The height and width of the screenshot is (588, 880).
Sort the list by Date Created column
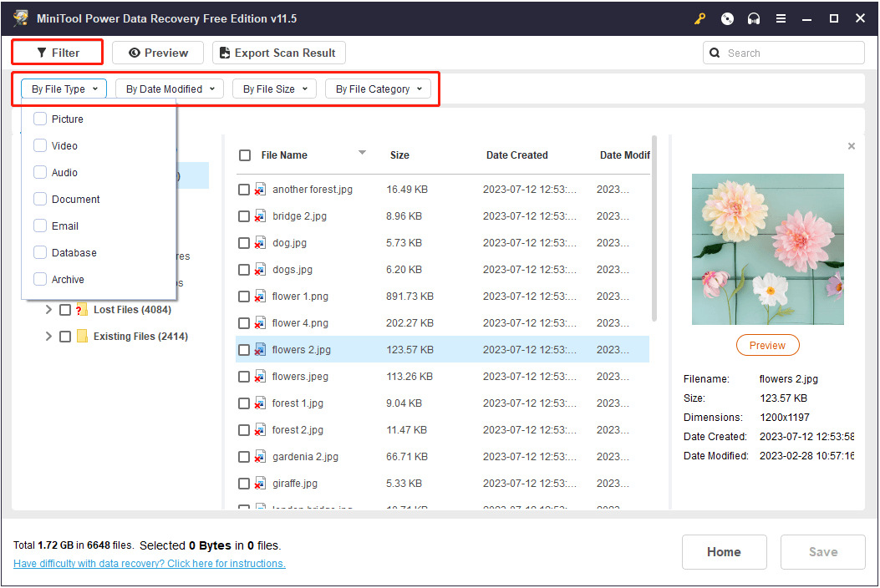pyautogui.click(x=517, y=155)
